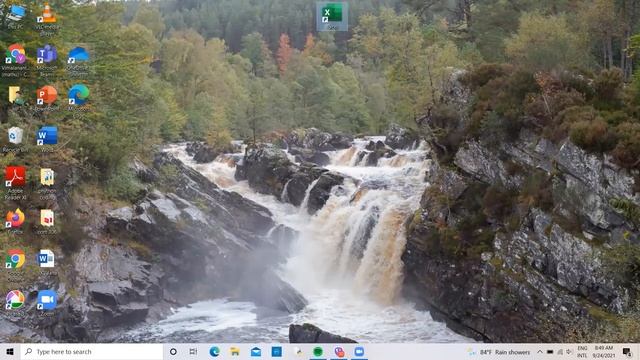The height and width of the screenshot is (360, 640).
Task: Open the battery status tray icon
Action: click(550, 352)
